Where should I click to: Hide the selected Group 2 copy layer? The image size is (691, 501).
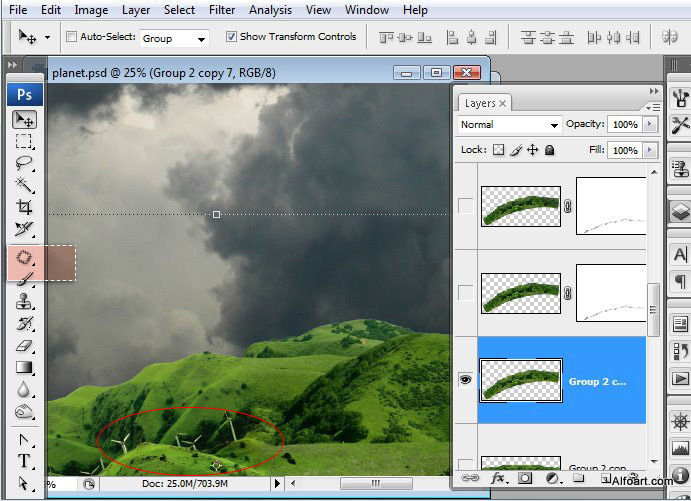click(x=465, y=380)
